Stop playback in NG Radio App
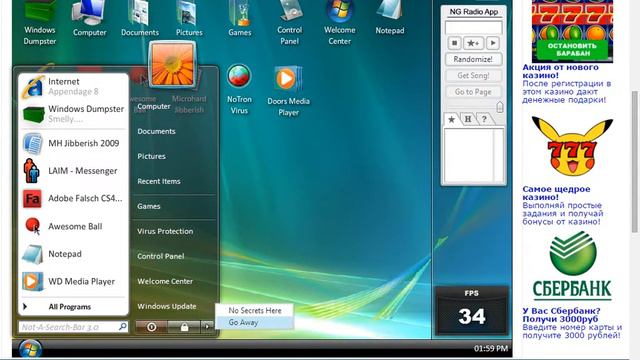 point(454,43)
